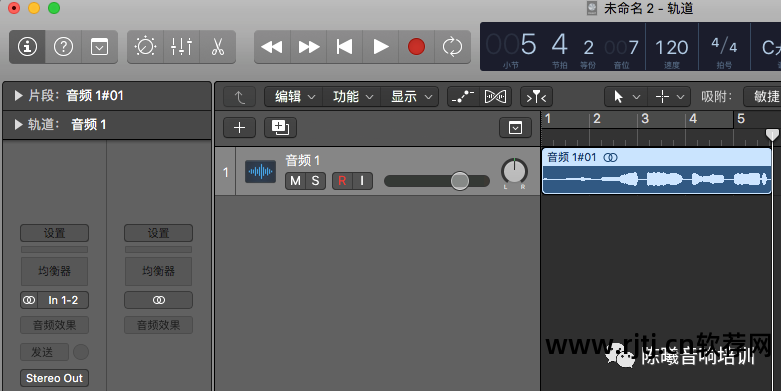Click the track pan knob
The image size is (781, 391).
pos(514,171)
